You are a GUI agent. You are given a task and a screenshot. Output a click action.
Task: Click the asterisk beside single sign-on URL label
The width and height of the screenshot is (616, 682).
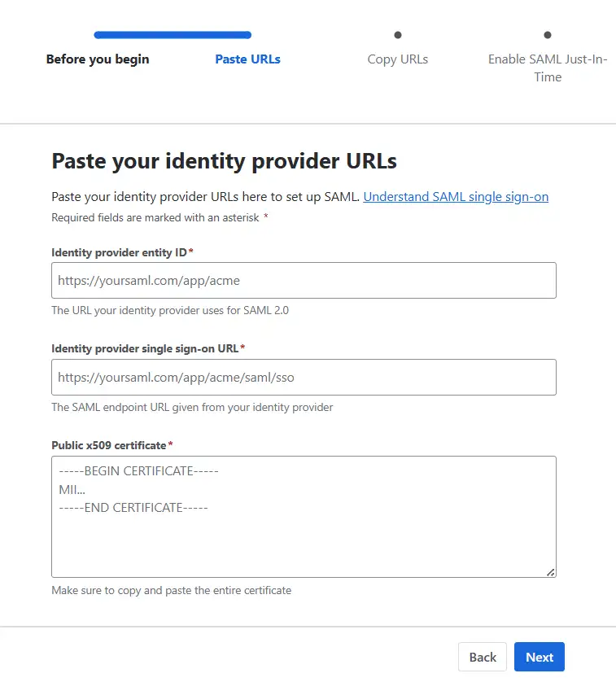coord(243,348)
